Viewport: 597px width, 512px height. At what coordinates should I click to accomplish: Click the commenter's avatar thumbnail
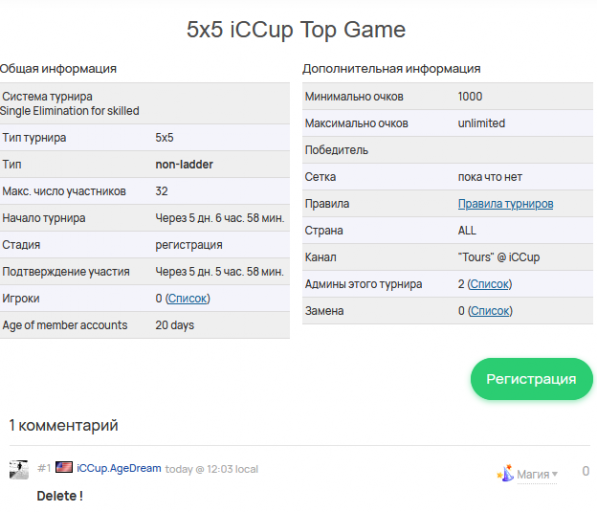point(19,469)
